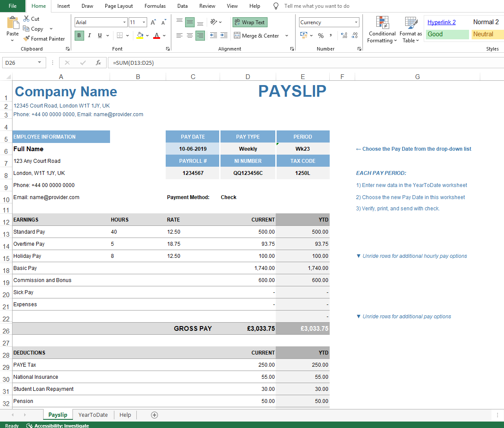This screenshot has height=428, width=504.
Task: Open the Font dialog launcher
Action: coord(168,49)
